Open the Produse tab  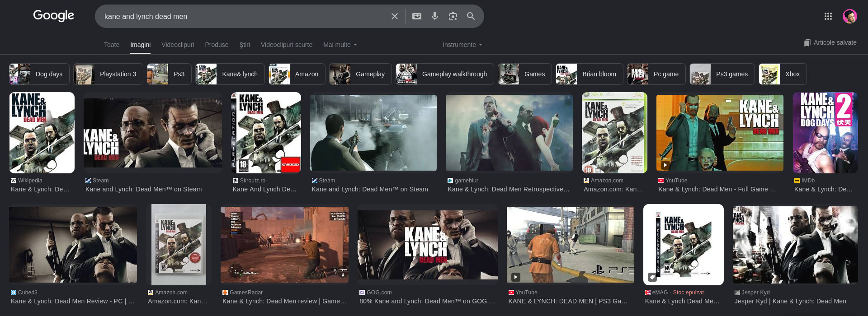point(217,45)
